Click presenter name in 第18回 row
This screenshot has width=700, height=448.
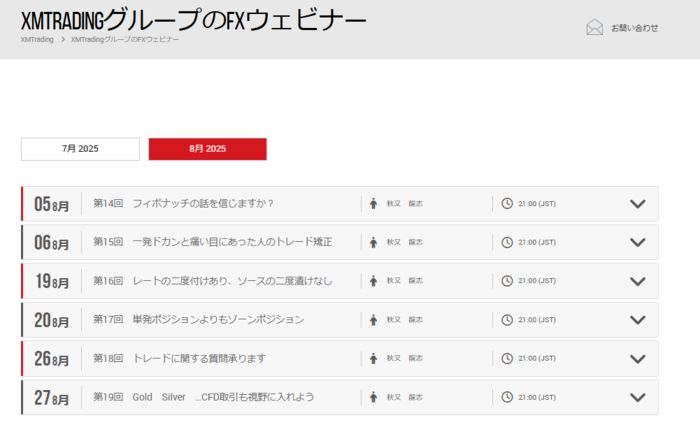pos(404,358)
